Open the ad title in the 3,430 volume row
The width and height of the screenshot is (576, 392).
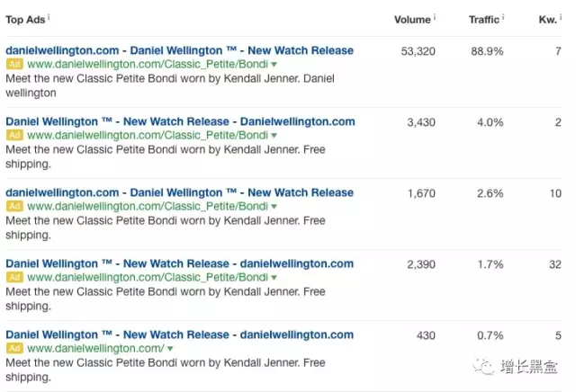click(180, 121)
